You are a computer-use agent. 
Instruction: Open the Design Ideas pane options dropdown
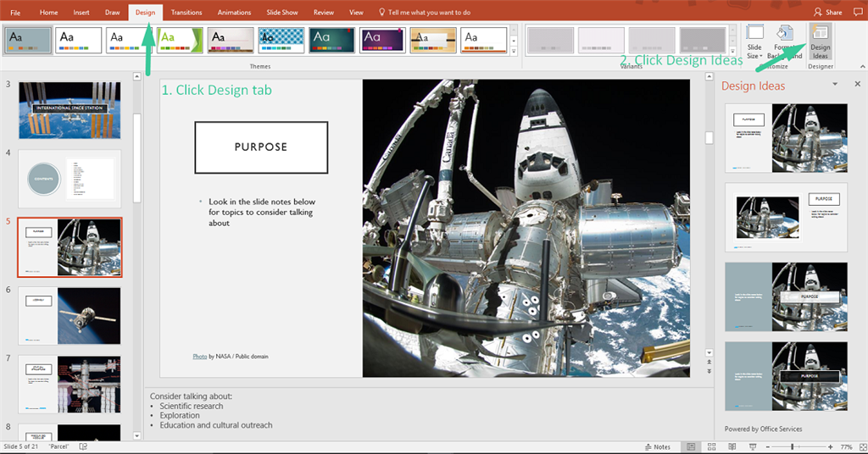click(x=835, y=84)
